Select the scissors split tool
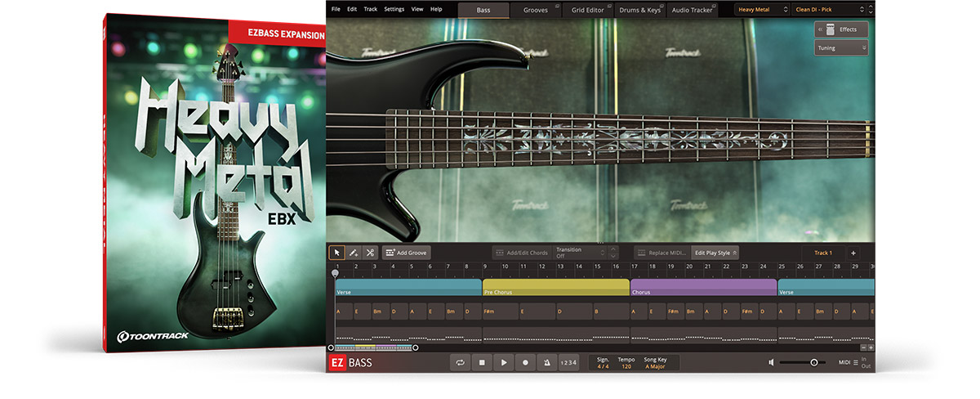The height and width of the screenshot is (399, 980). click(369, 253)
